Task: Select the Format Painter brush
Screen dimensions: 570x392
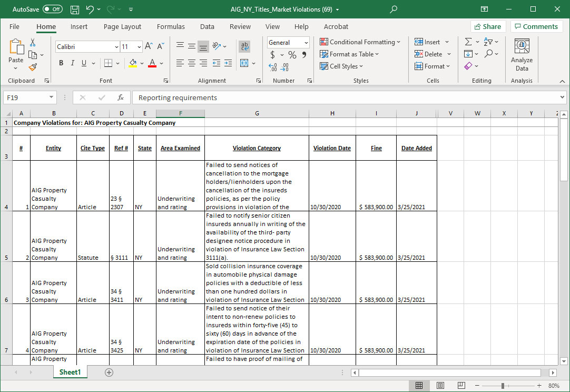Action: pos(33,67)
